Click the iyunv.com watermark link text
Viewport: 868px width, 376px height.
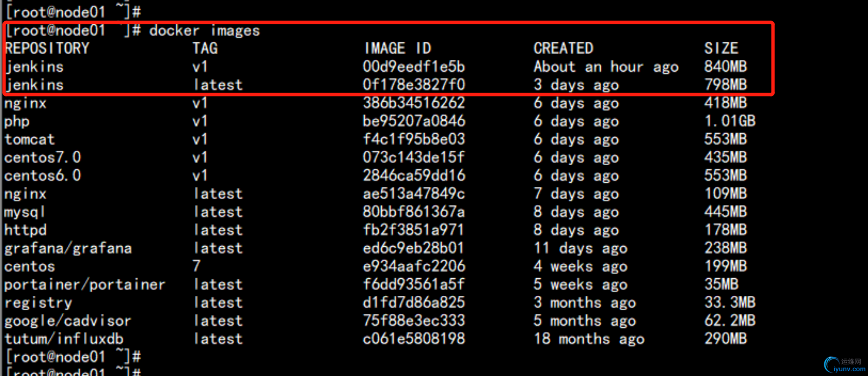click(850, 369)
